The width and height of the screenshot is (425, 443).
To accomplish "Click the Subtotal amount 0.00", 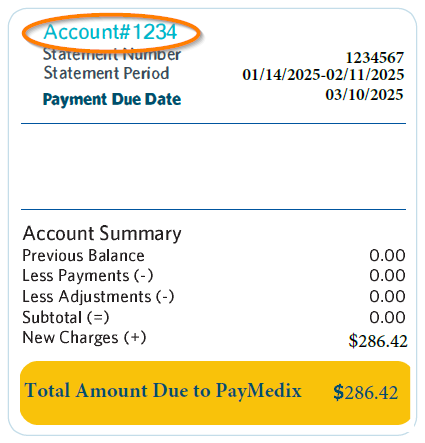I will (387, 317).
